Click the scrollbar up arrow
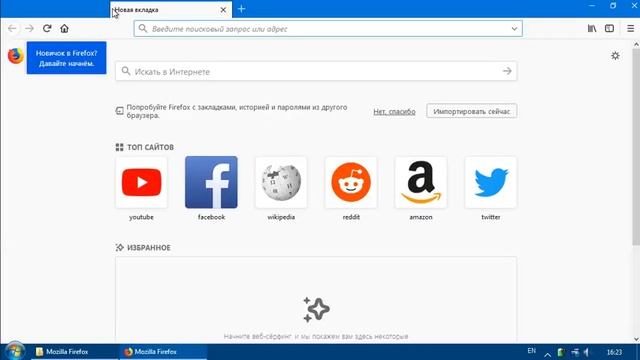Screen dimensions: 640x360 coord(636,44)
